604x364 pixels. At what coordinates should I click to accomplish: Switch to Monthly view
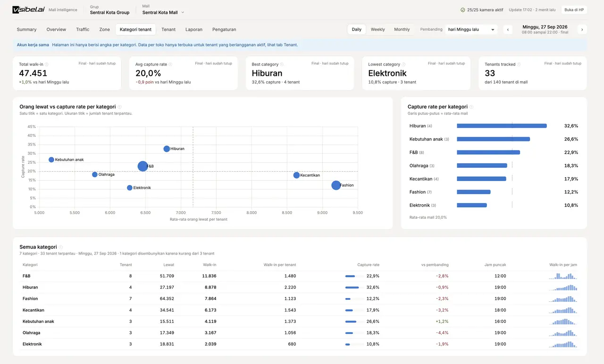402,29
